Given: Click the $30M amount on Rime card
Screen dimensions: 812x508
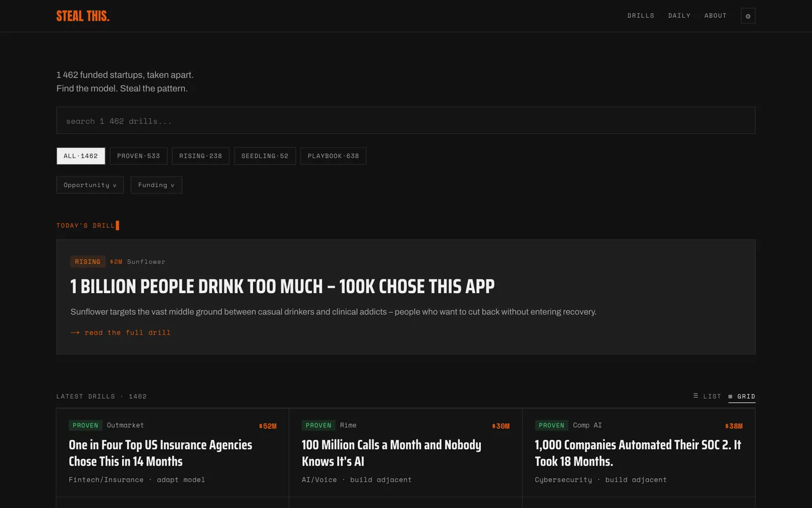Looking at the screenshot, I should click(501, 426).
